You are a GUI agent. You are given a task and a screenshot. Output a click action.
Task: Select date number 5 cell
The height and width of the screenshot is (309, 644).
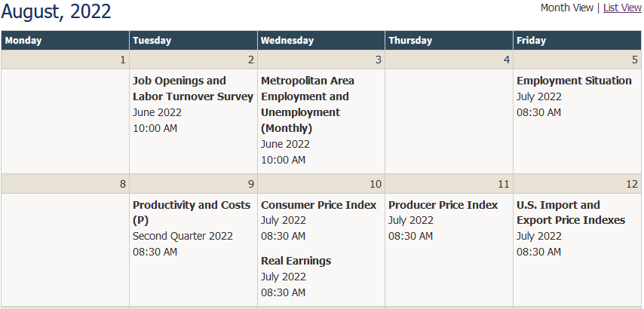577,60
